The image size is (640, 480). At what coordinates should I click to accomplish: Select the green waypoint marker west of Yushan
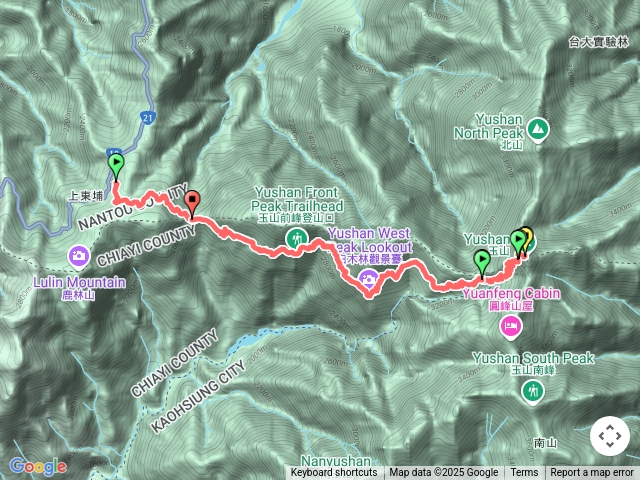pos(482,264)
